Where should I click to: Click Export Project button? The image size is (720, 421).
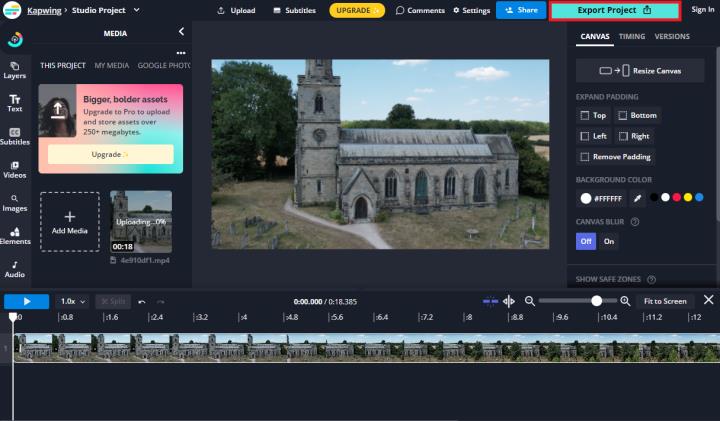[x=615, y=10]
